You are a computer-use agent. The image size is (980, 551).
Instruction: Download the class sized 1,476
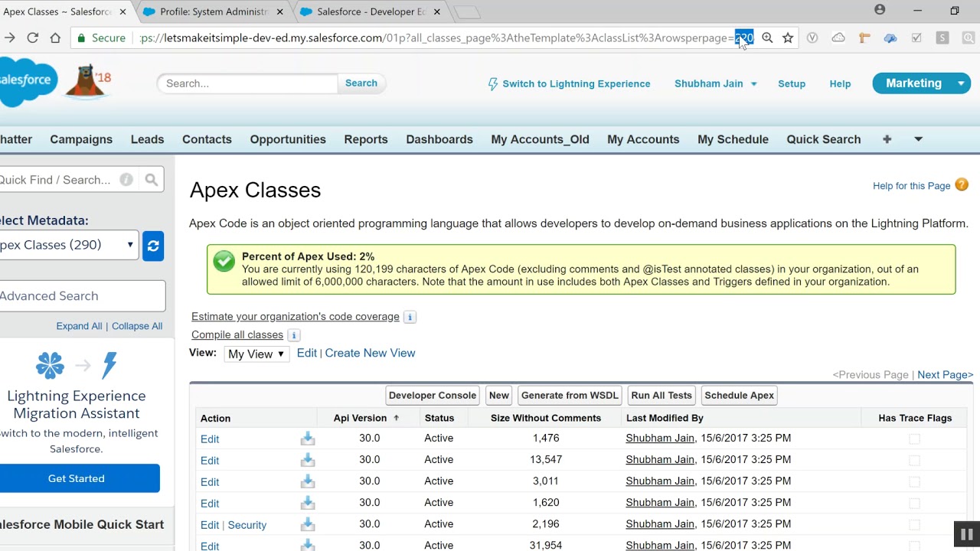point(308,439)
